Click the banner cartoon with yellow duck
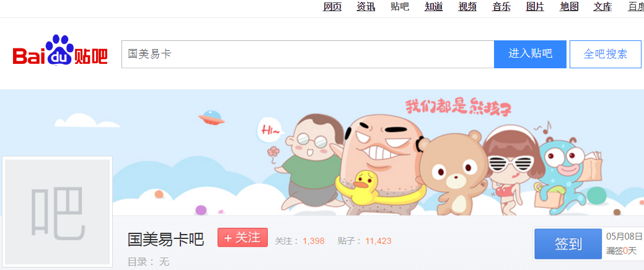Viewport: 644px width, 270px height. [380, 164]
